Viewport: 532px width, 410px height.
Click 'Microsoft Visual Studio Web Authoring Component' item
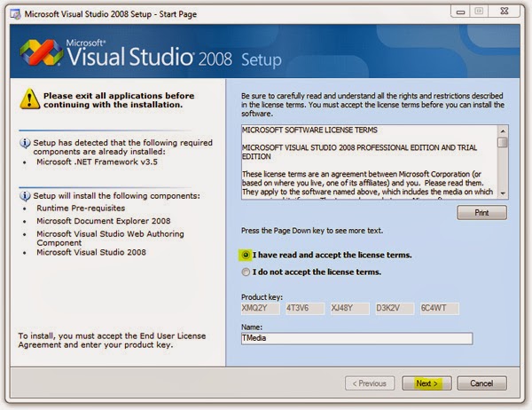(110, 238)
